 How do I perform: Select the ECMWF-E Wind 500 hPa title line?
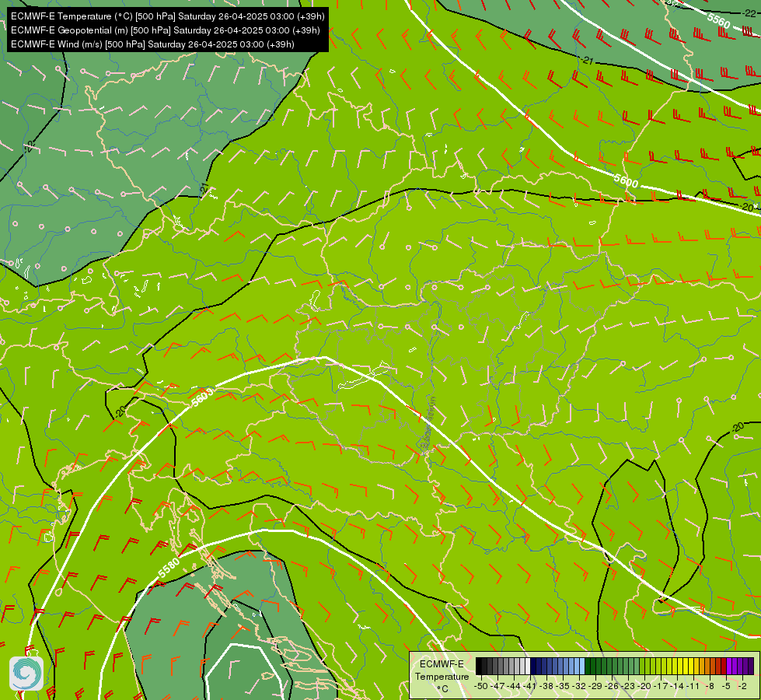click(152, 44)
